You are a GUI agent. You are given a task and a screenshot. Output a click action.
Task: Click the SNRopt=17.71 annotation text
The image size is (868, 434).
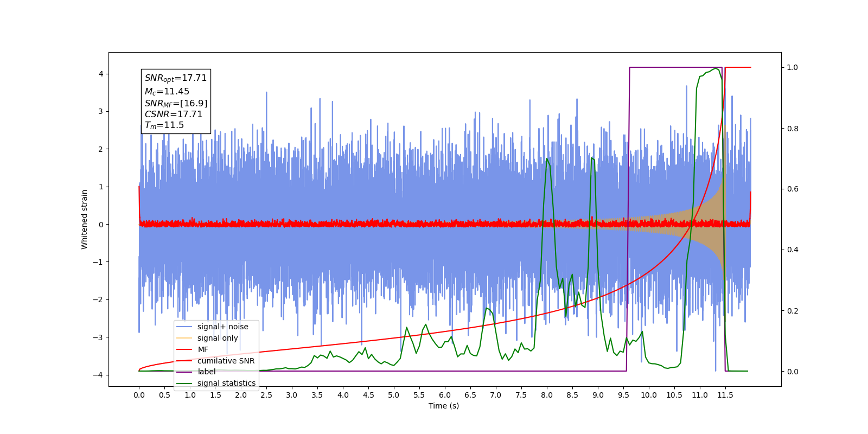coord(176,78)
